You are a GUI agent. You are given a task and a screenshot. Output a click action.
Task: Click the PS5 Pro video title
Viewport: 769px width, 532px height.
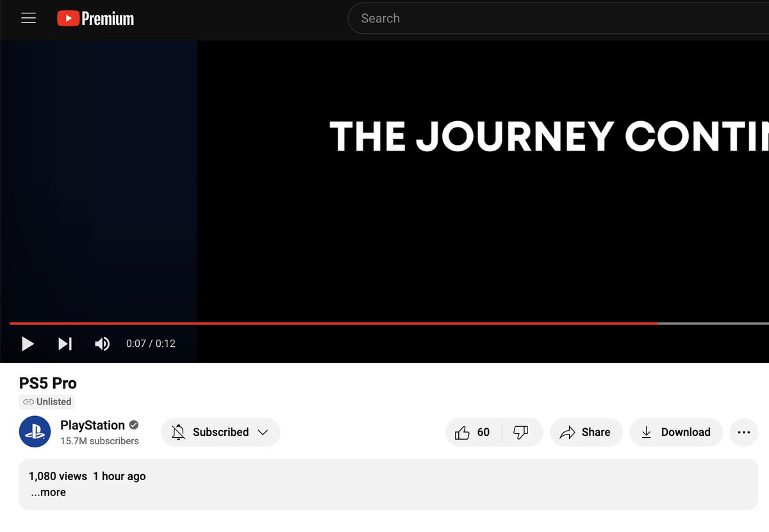48,383
